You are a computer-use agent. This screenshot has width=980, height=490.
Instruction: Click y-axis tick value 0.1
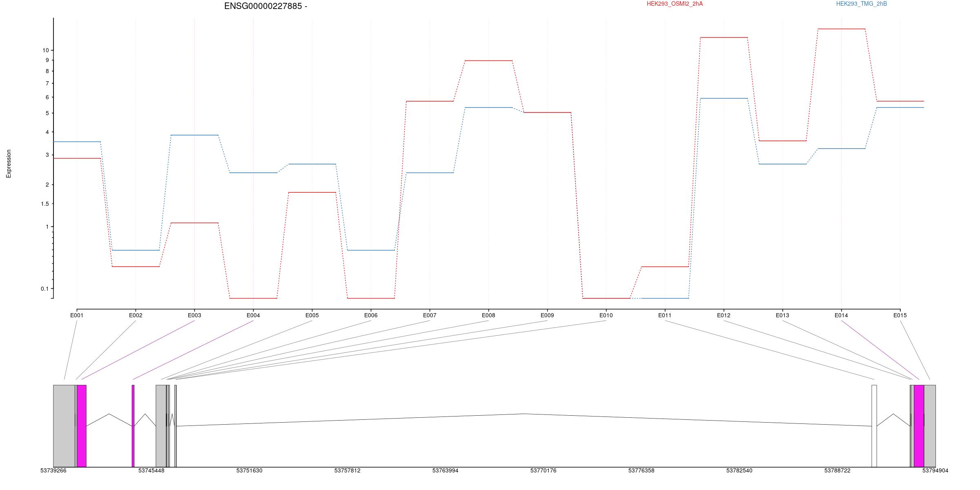(45, 289)
